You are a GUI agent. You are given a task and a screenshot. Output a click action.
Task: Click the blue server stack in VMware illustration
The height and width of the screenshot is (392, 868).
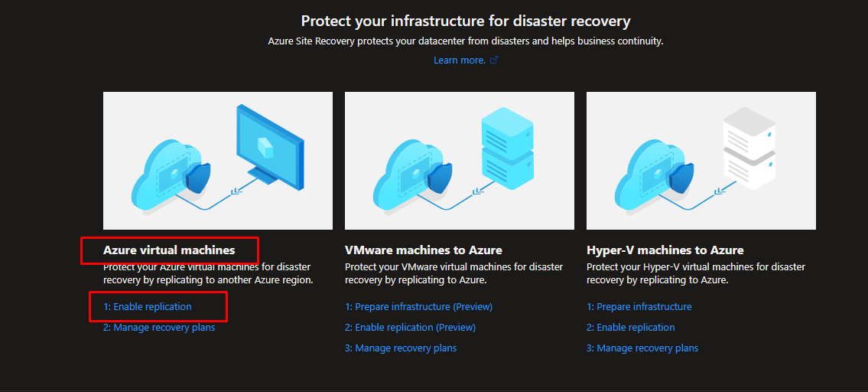tap(508, 145)
